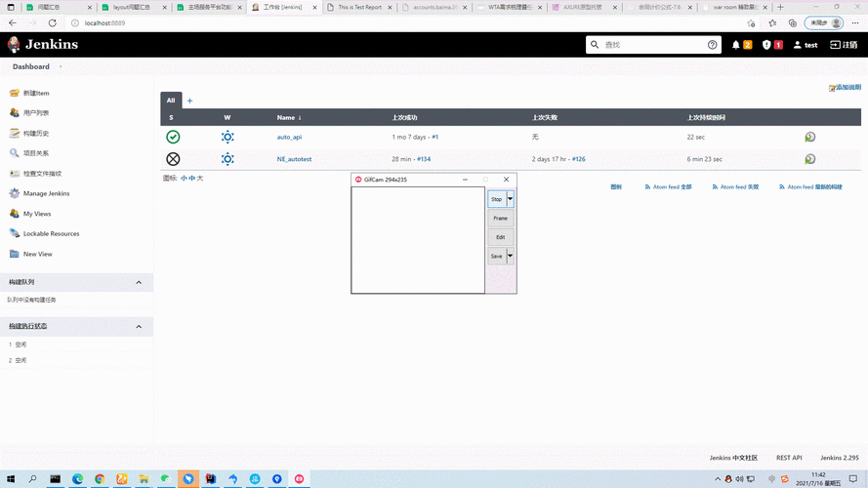Open Lockable Resources
Image resolution: width=868 pixels, height=488 pixels.
(51, 233)
